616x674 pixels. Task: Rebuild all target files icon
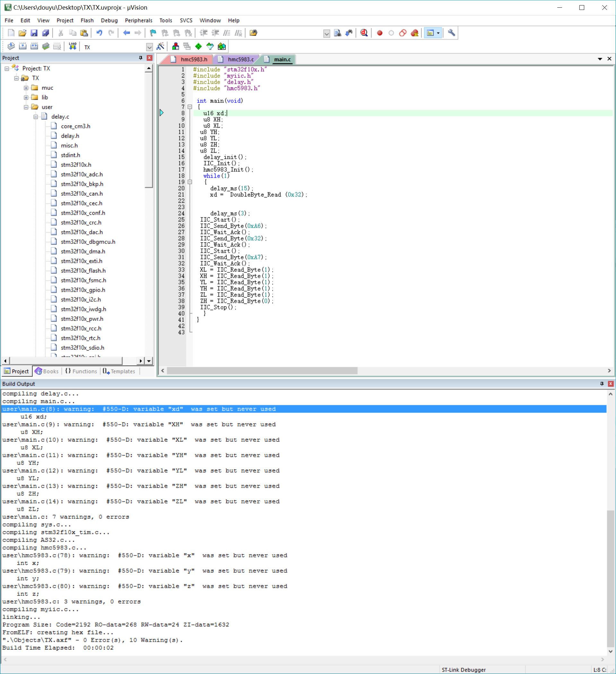34,46
